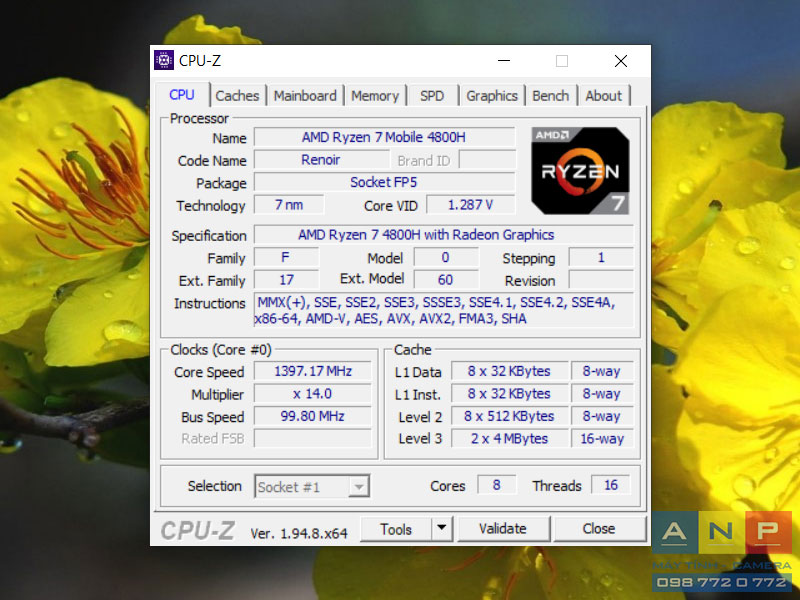
Task: Click the Level 3 value 2 x 4 MBytes
Action: (509, 439)
